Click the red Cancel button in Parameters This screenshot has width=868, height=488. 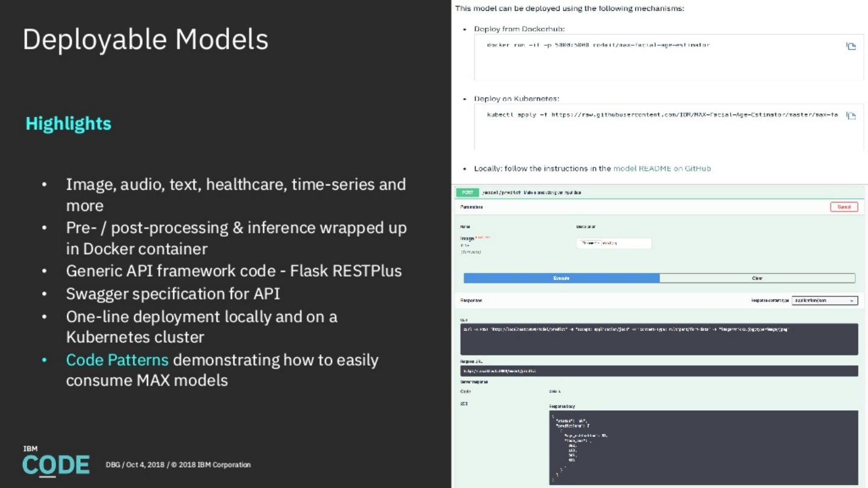844,207
